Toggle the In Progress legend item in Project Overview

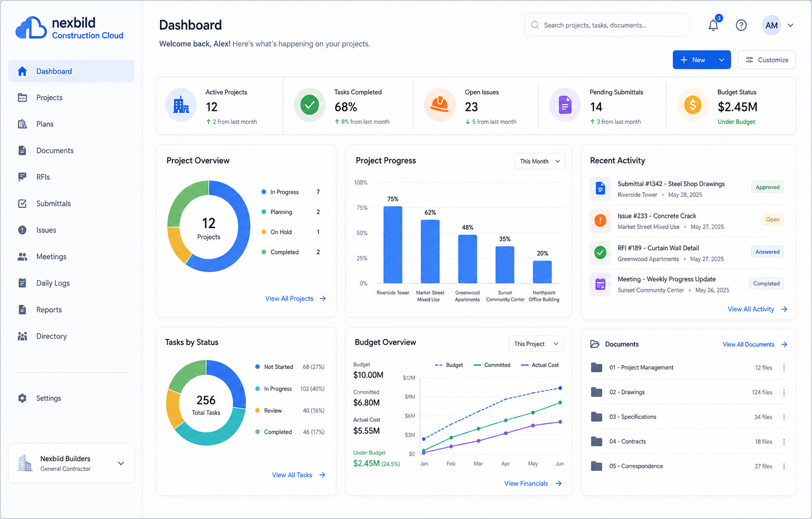pyautogui.click(x=280, y=192)
